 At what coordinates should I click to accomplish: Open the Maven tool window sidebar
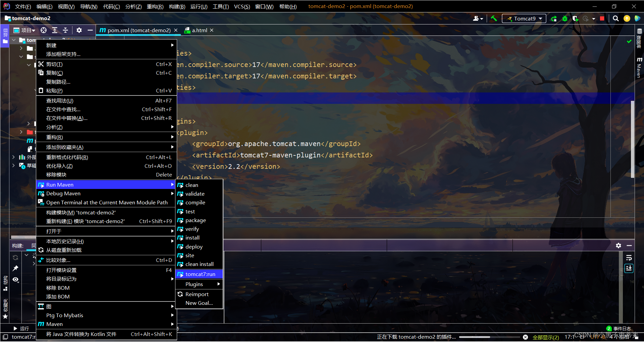point(639,68)
